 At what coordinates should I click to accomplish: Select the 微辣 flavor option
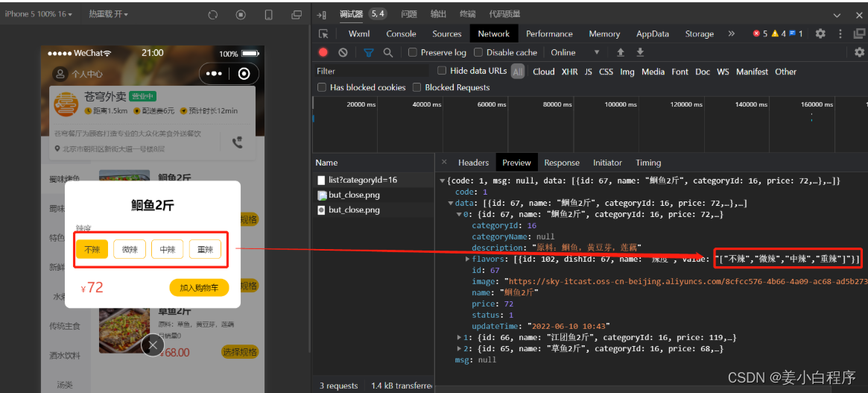130,249
